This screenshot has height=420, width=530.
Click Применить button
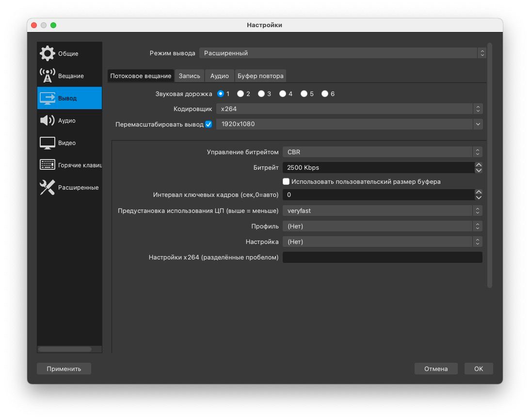64,369
